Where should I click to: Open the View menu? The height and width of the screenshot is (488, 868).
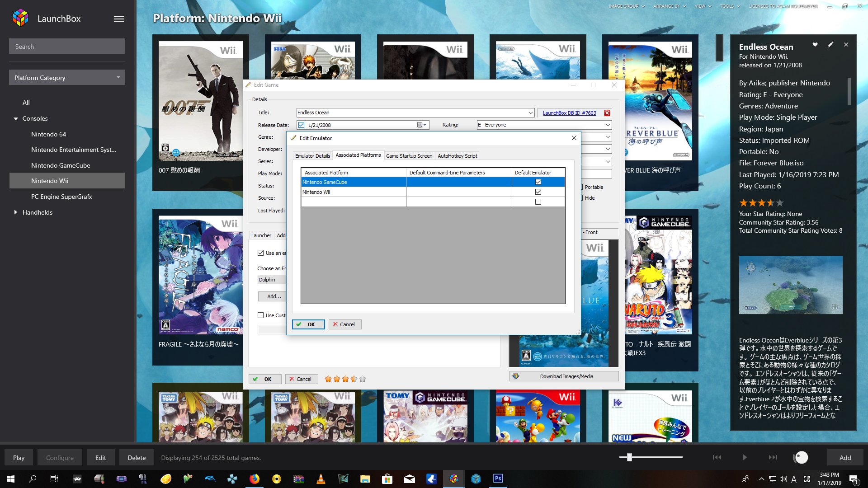click(703, 6)
